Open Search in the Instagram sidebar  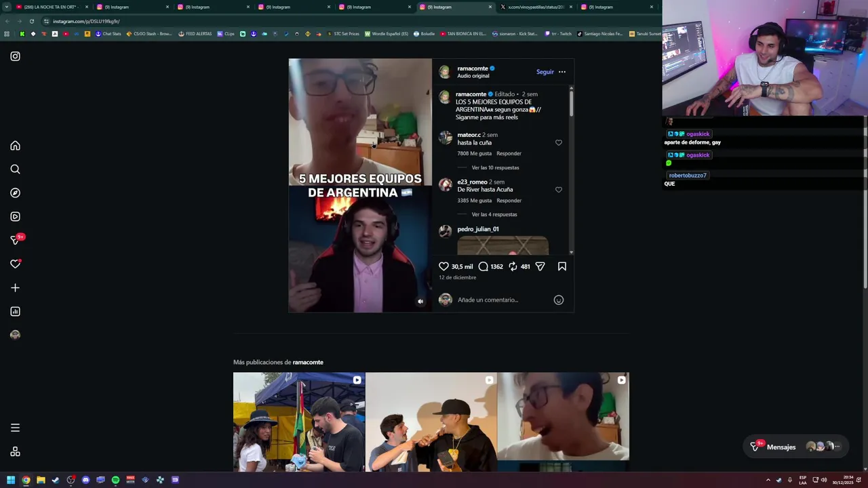tap(15, 169)
